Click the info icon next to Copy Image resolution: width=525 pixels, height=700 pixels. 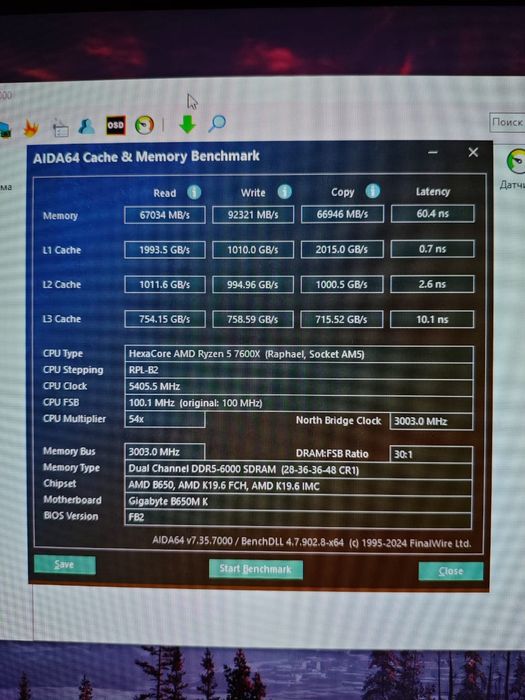[x=373, y=191]
